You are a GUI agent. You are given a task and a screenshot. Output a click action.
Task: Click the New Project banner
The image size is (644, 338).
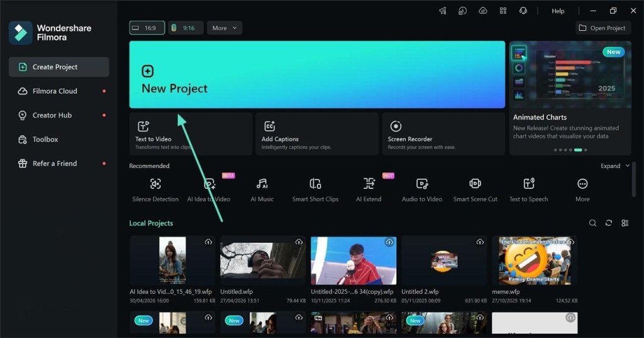tap(317, 74)
